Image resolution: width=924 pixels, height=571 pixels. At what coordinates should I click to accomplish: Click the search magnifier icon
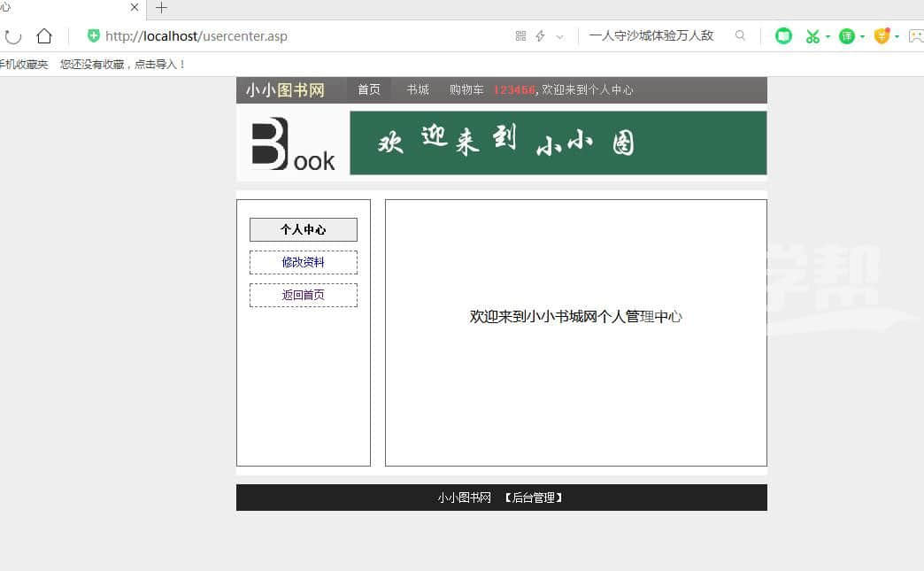pos(740,36)
